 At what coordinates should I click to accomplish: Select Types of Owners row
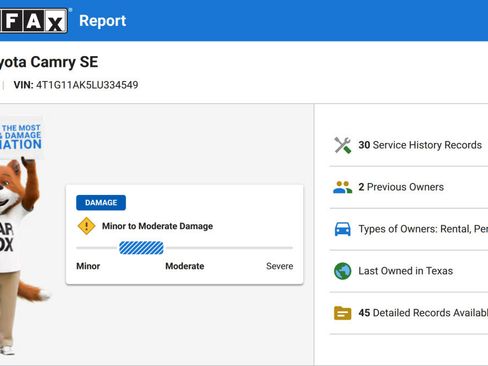pyautogui.click(x=409, y=229)
